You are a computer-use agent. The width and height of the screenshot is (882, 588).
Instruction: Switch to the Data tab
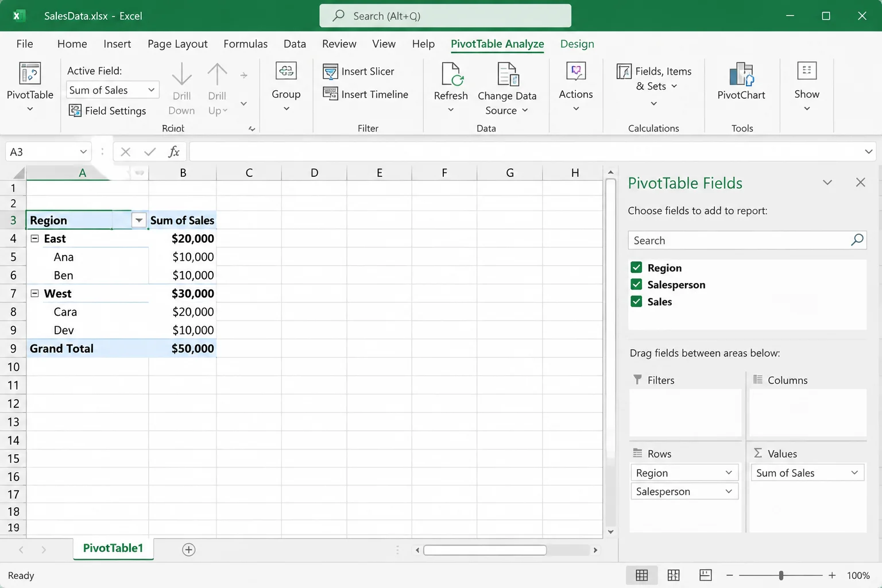click(x=295, y=44)
